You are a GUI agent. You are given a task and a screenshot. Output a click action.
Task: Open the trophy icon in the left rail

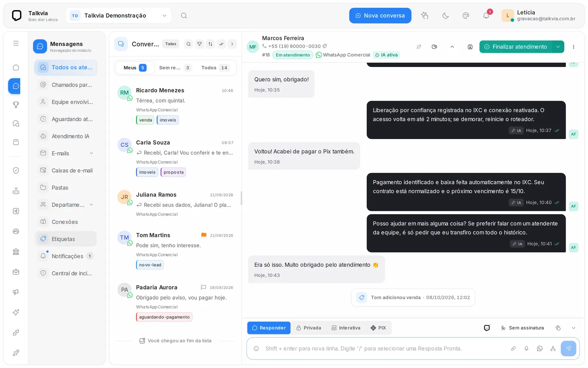click(16, 105)
